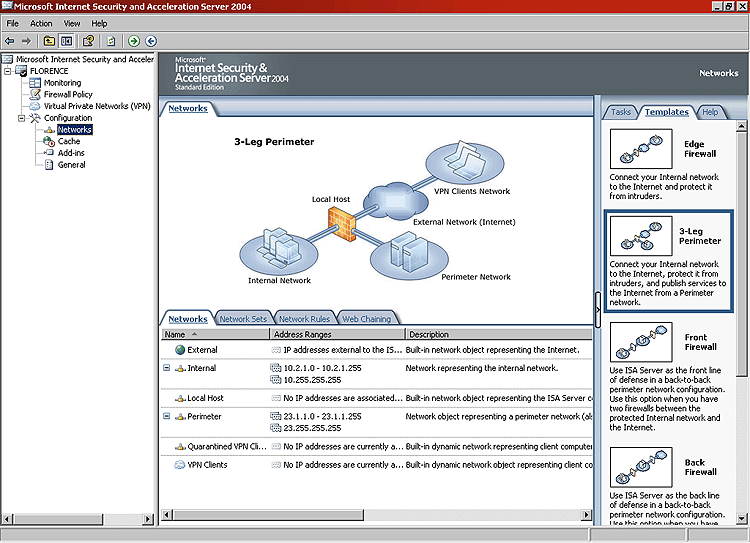The width and height of the screenshot is (750, 543).
Task: Select the Monitoring node icon
Action: click(35, 83)
